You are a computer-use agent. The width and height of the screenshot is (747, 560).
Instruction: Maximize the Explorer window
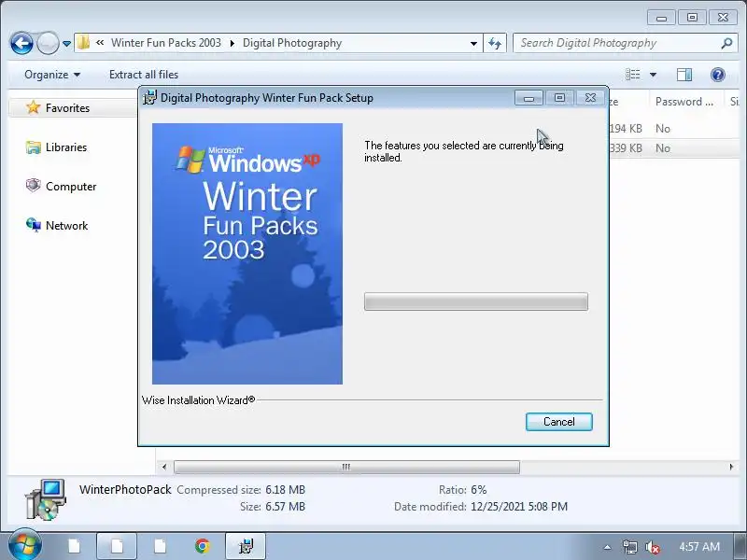[x=692, y=18]
